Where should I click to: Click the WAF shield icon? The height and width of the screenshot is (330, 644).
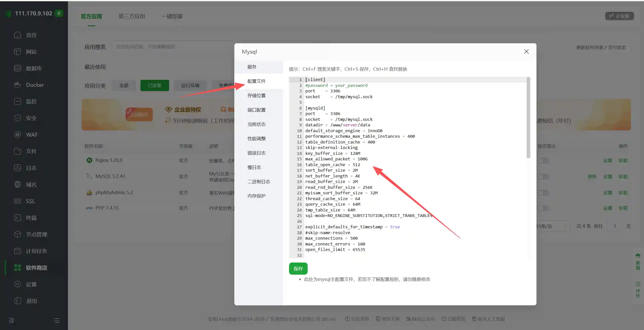[17, 135]
